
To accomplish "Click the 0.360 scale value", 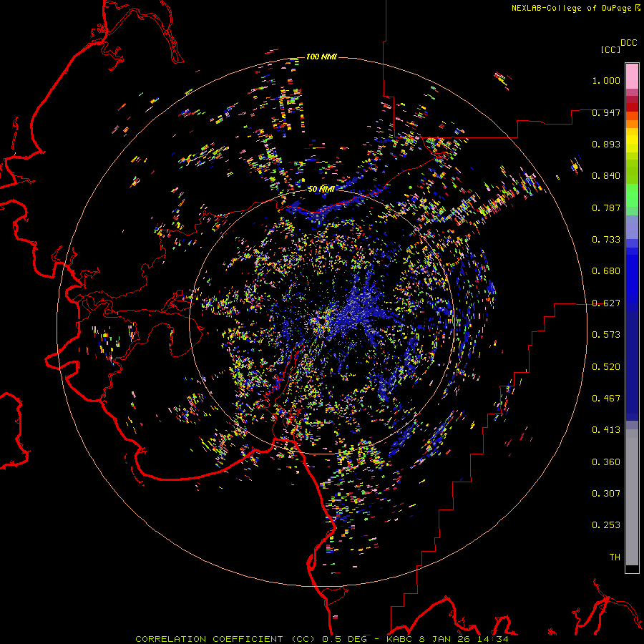I will click(x=606, y=462).
